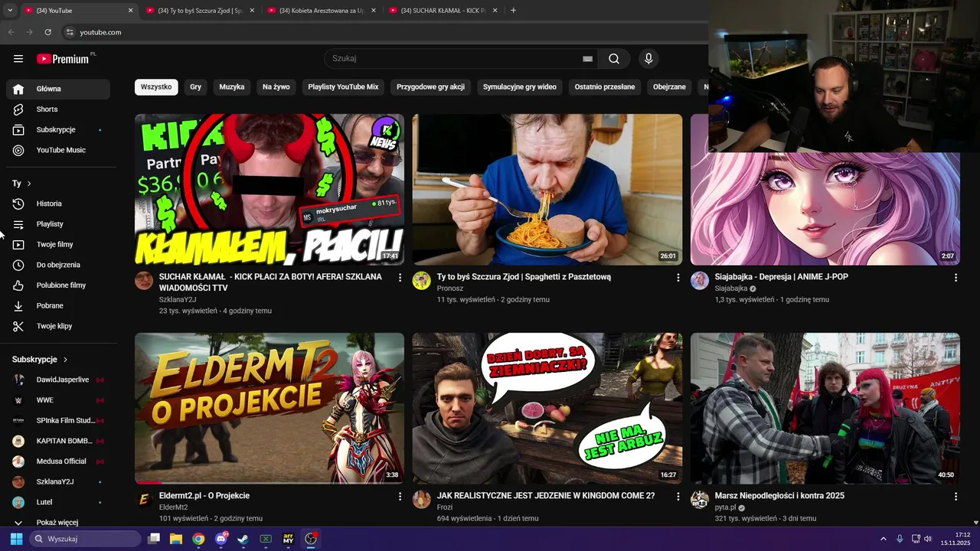Open video title JAK REALISTYCZNE JEST JEDZENIE

point(546,496)
